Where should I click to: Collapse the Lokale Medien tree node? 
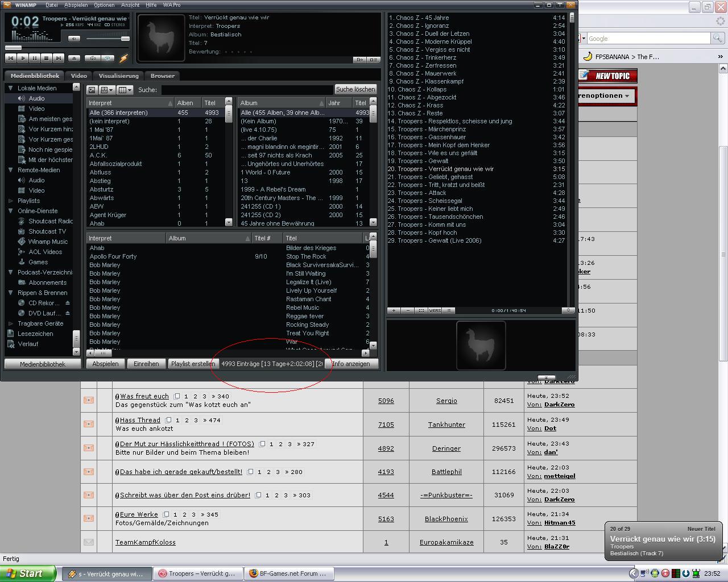point(10,88)
